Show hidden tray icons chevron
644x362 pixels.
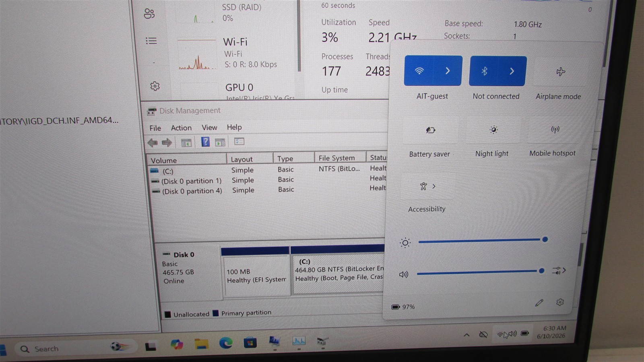click(466, 335)
